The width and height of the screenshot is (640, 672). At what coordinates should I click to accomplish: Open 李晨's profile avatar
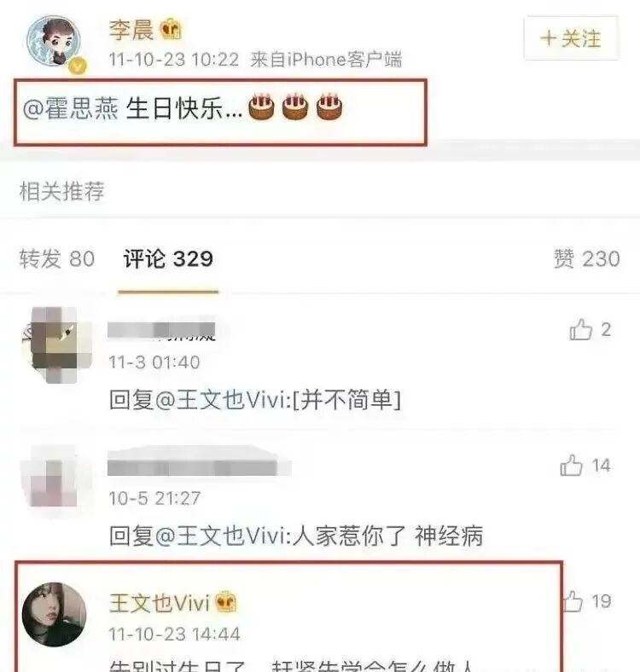(54, 41)
